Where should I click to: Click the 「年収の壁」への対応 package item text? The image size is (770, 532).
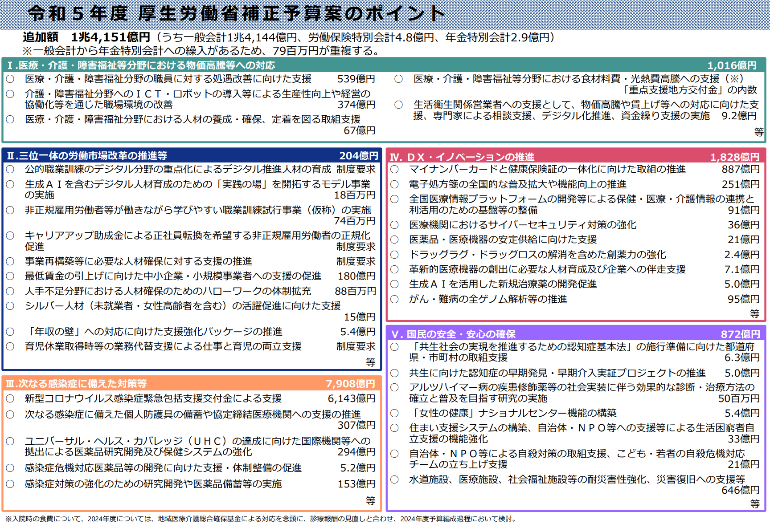(x=153, y=332)
